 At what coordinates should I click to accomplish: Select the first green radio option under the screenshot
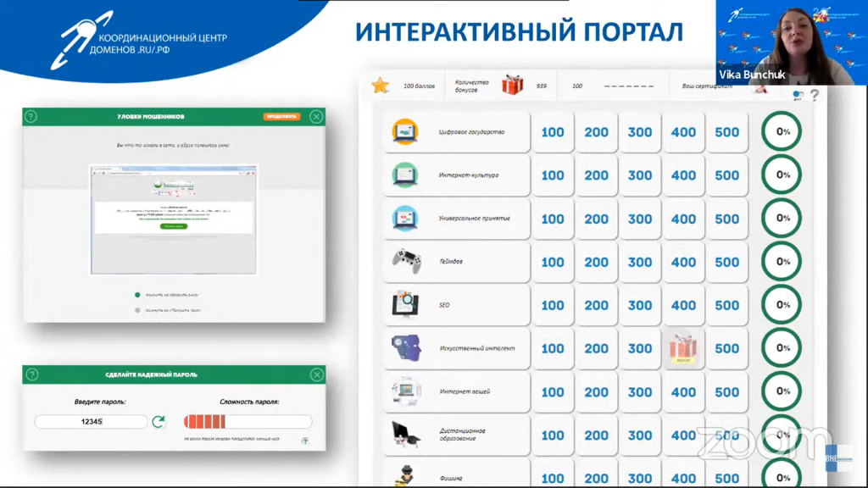(138, 295)
